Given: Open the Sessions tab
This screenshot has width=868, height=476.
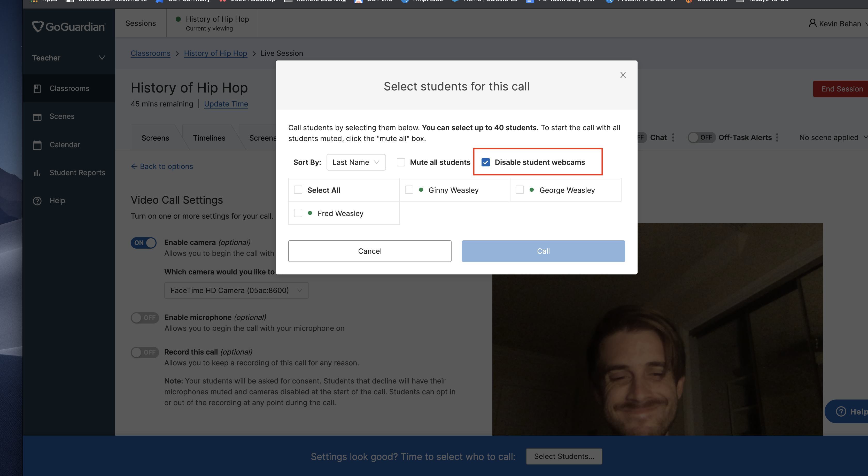Looking at the screenshot, I should (x=141, y=23).
